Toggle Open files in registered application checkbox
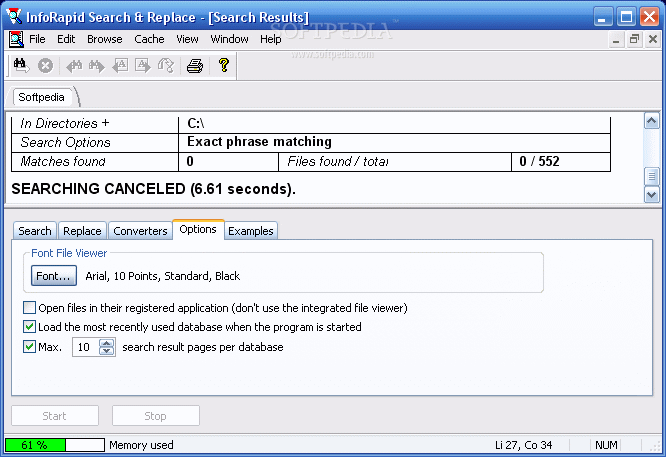The width and height of the screenshot is (666, 457). pyautogui.click(x=29, y=307)
